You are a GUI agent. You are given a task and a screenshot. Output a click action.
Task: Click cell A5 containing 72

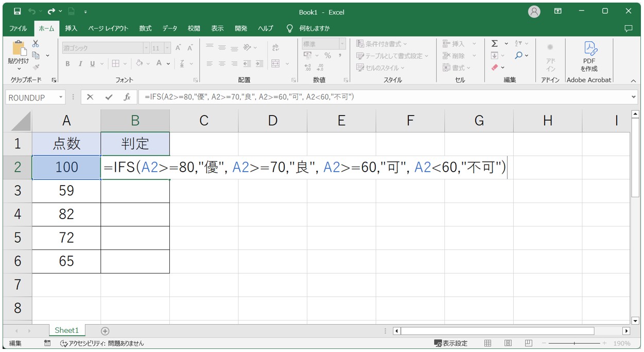[x=66, y=238]
